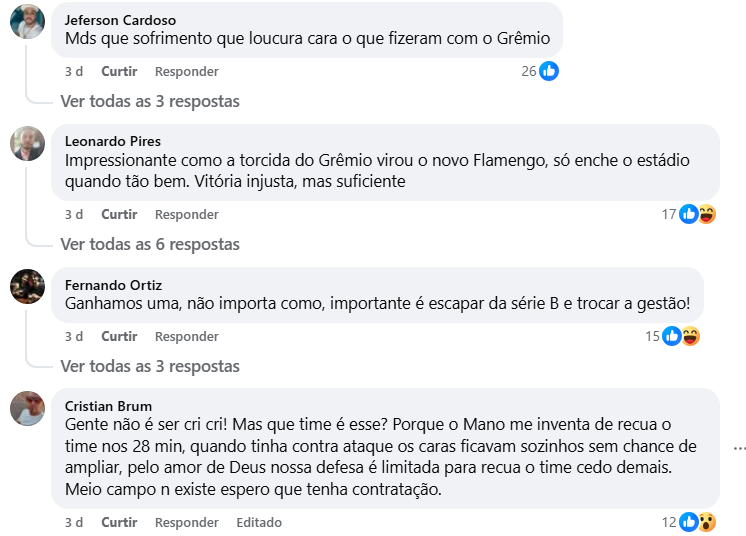Click Responder on Fernando Ortiz's comment
The image size is (746, 536).
click(186, 336)
